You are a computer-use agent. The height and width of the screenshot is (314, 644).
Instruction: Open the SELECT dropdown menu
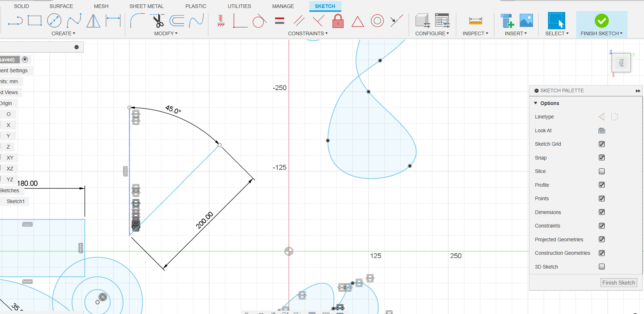pyautogui.click(x=557, y=33)
